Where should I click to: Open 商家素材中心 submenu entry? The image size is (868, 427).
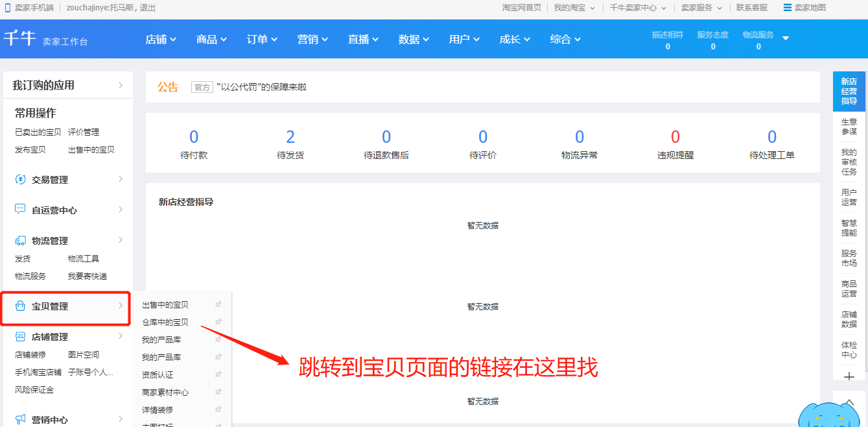[165, 392]
